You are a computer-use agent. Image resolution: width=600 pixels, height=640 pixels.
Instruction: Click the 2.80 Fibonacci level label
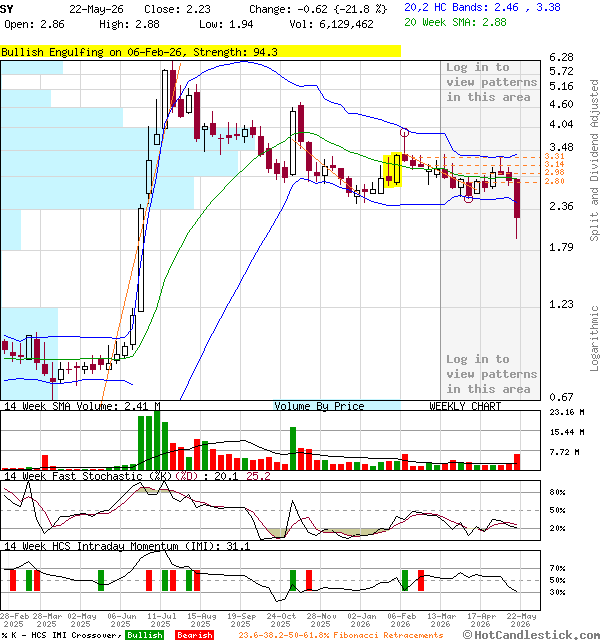pyautogui.click(x=554, y=181)
